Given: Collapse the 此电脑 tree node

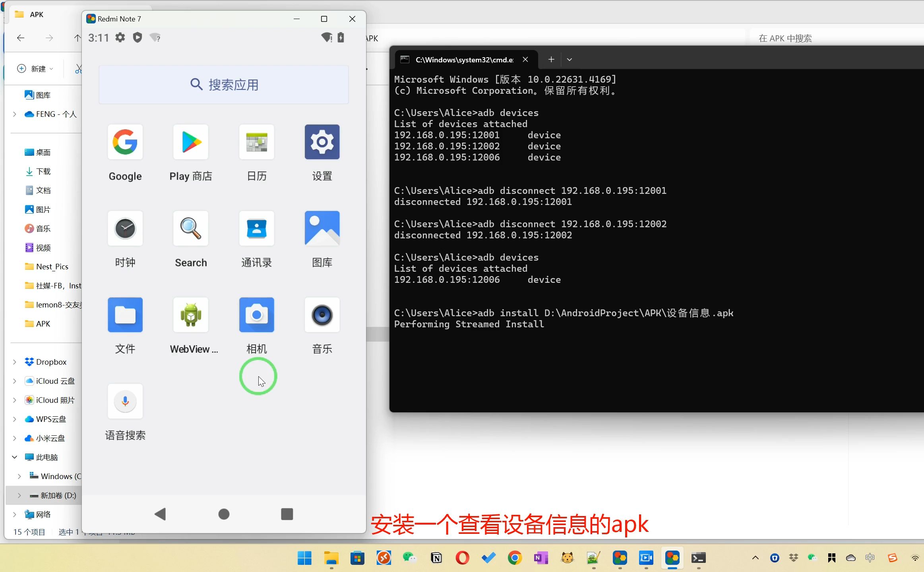Looking at the screenshot, I should tap(15, 457).
